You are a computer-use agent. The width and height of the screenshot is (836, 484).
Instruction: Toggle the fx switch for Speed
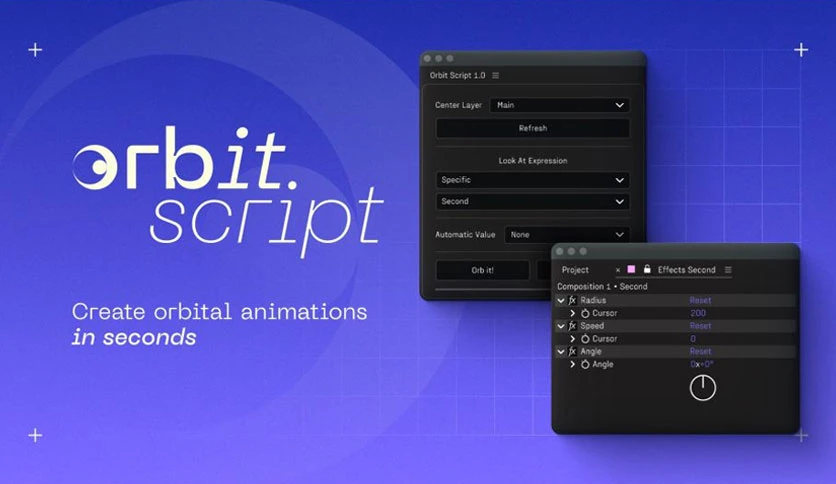(572, 326)
